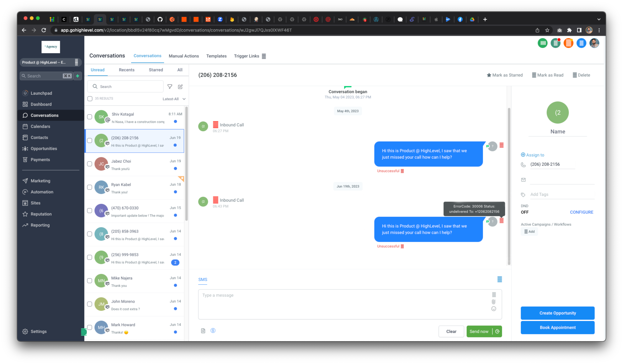Click the lightning bolt quick actions icon
Screen dimensions: 623x364
(x=78, y=76)
